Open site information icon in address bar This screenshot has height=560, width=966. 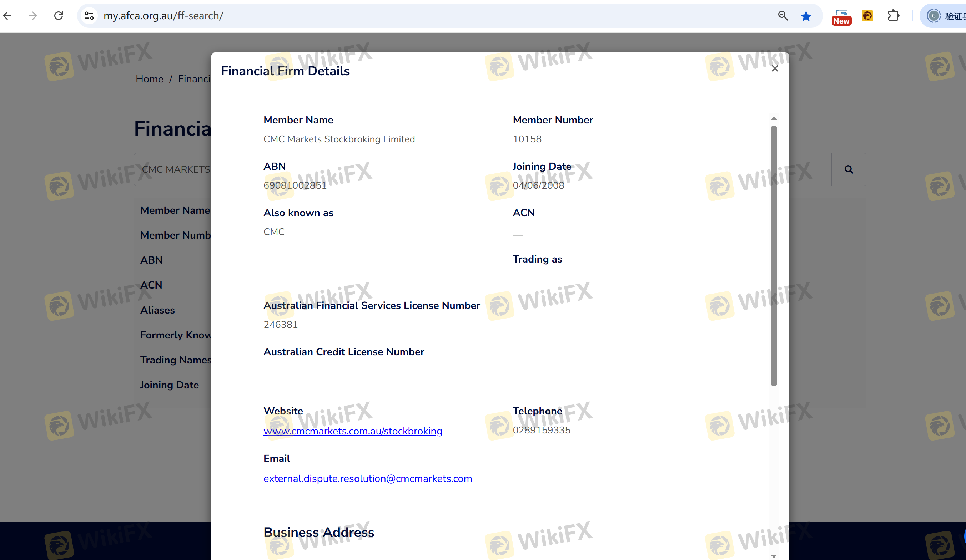(89, 16)
